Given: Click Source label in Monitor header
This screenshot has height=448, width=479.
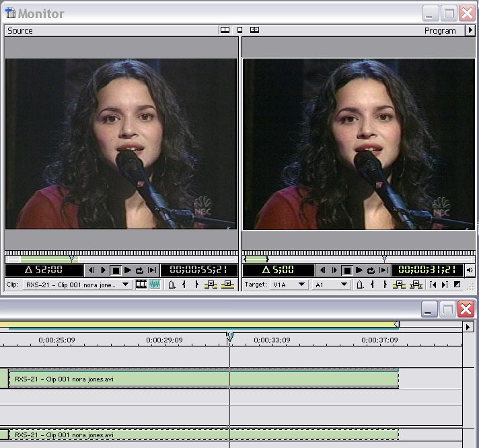Looking at the screenshot, I should point(20,30).
